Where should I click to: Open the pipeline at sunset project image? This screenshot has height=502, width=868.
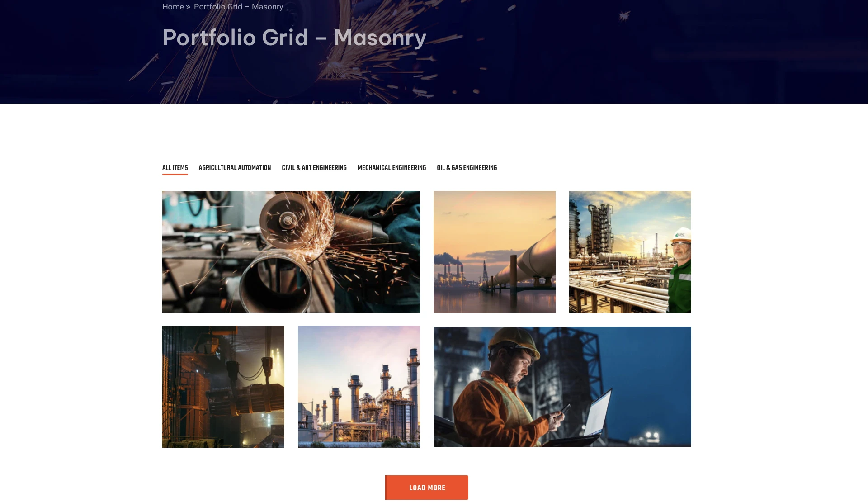(x=495, y=252)
